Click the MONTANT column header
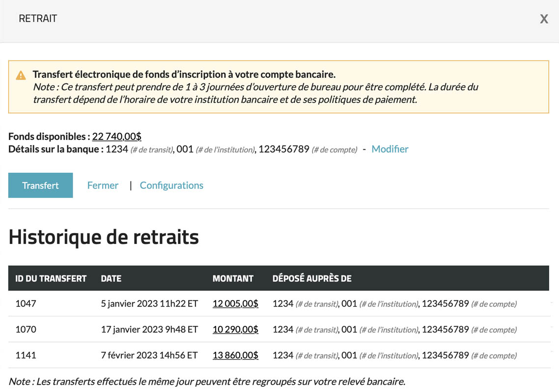Image resolution: width=559 pixels, height=392 pixels. click(233, 279)
